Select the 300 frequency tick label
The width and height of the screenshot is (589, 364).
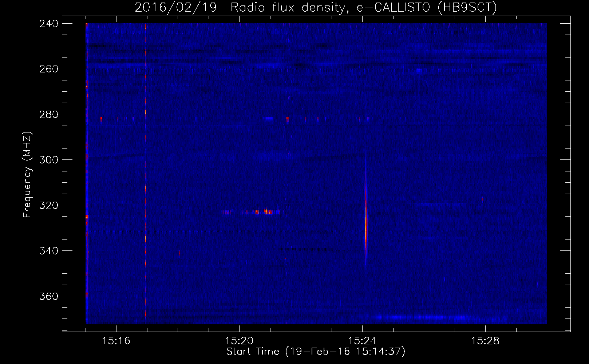click(x=49, y=160)
